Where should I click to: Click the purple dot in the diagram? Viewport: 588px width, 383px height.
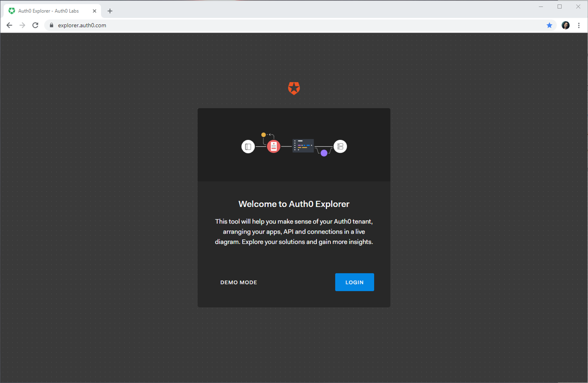(x=324, y=153)
